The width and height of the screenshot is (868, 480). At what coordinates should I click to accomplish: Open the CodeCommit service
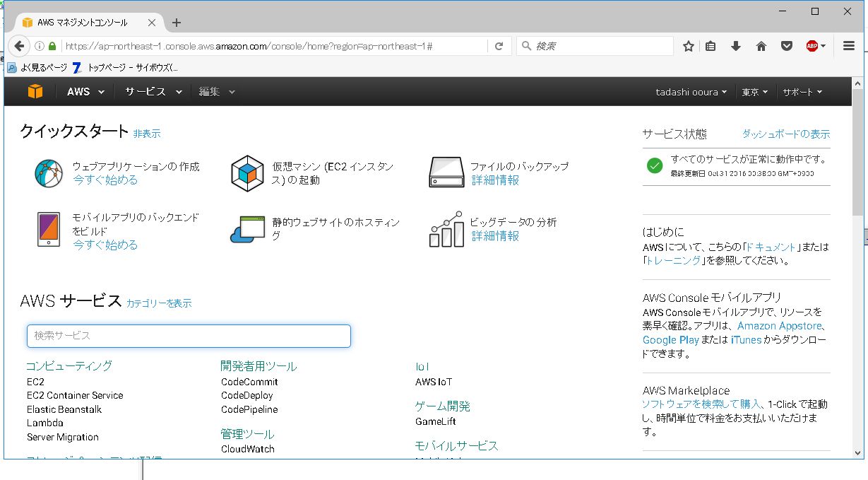(249, 382)
